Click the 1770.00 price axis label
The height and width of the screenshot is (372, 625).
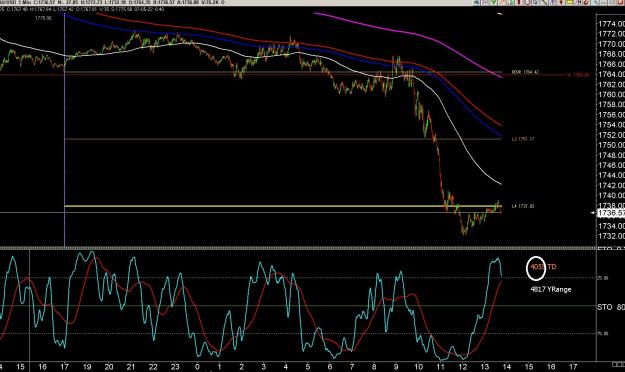coord(611,44)
